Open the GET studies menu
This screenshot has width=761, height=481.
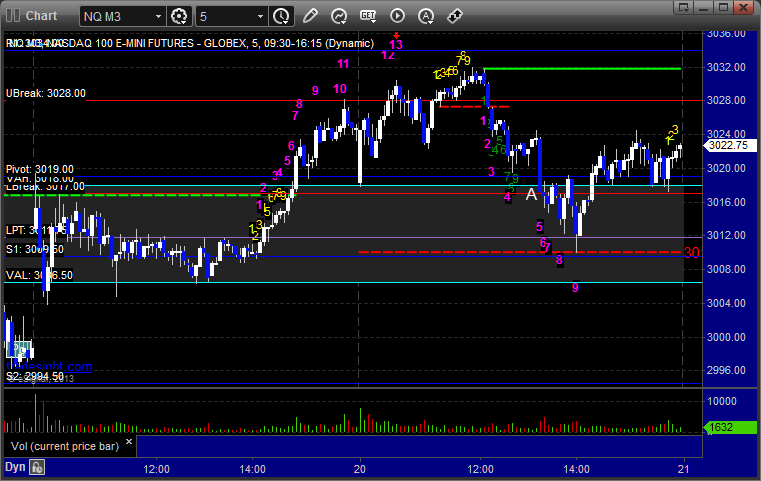368,16
